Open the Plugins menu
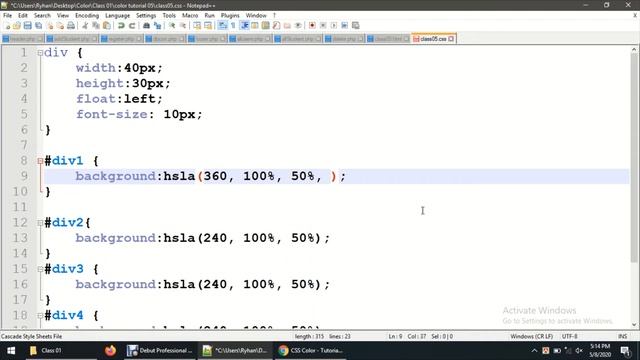The width and height of the screenshot is (640, 360). (x=230, y=16)
